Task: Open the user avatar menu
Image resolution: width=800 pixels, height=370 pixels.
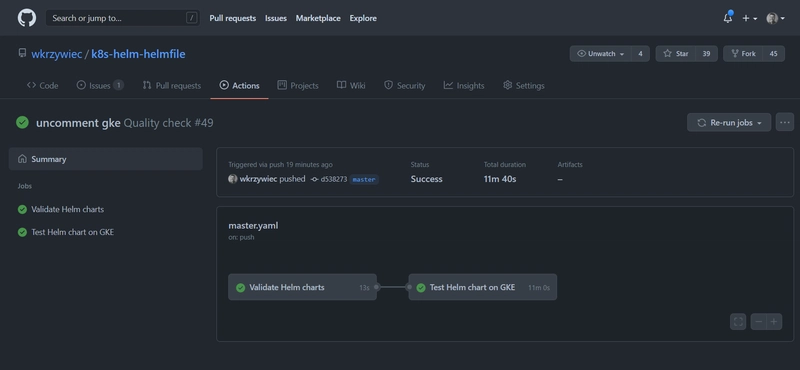Action: [x=776, y=18]
